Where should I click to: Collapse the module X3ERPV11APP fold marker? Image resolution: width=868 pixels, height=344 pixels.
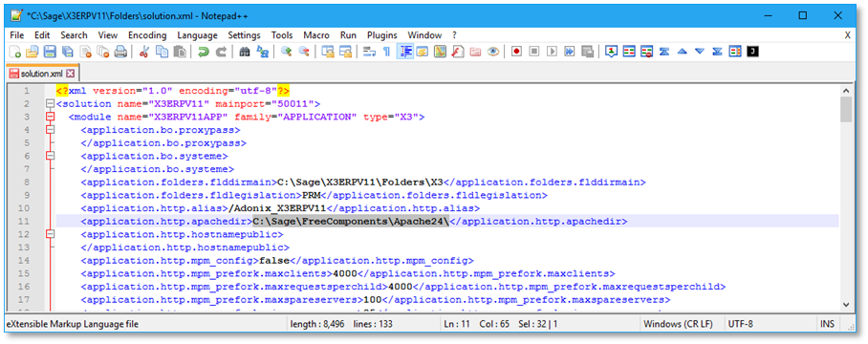[x=51, y=118]
